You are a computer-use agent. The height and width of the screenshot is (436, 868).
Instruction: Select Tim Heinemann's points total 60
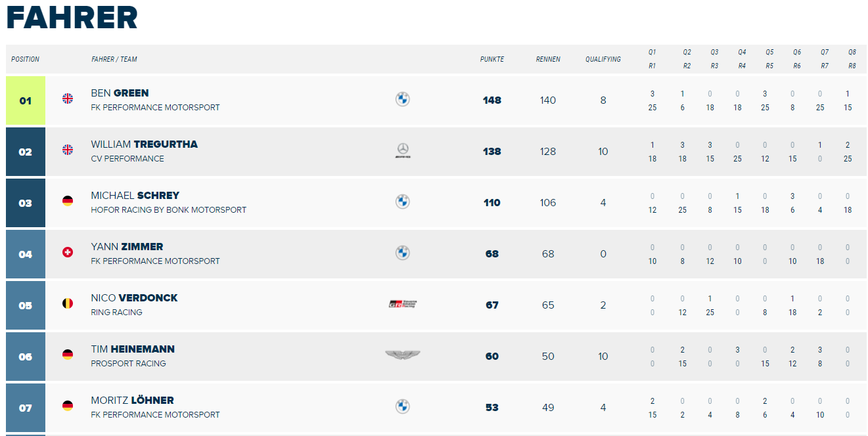(492, 357)
